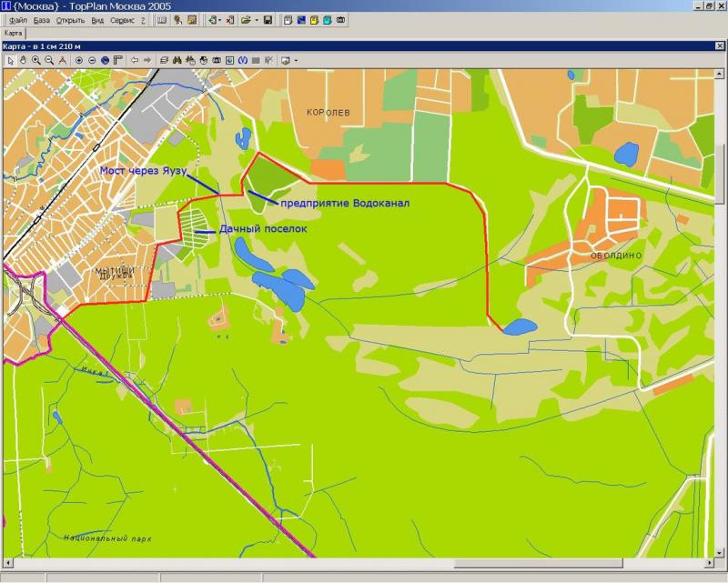Viewport: 728px width, 583px height.
Task: Switch to the Карта tab
Action: click(x=13, y=34)
